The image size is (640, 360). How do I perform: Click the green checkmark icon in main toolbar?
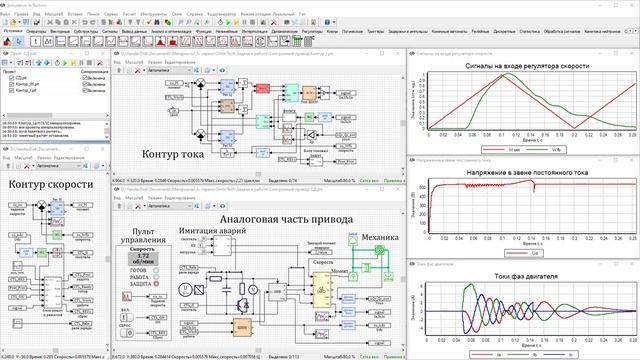(x=149, y=22)
